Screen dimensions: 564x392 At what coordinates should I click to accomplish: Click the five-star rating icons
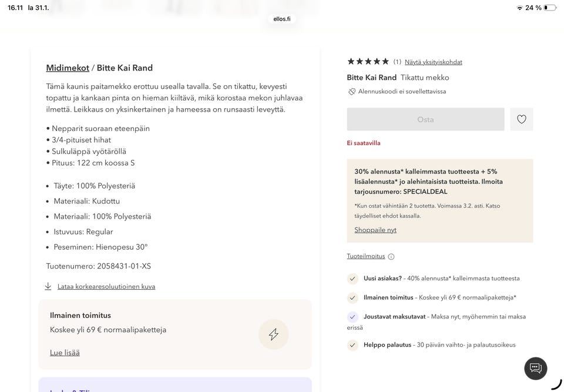(368, 62)
